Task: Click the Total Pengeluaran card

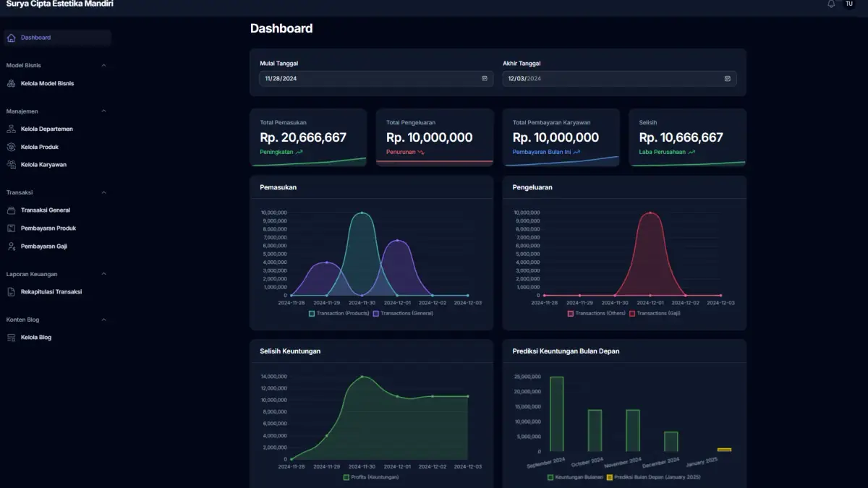Action: click(x=435, y=137)
